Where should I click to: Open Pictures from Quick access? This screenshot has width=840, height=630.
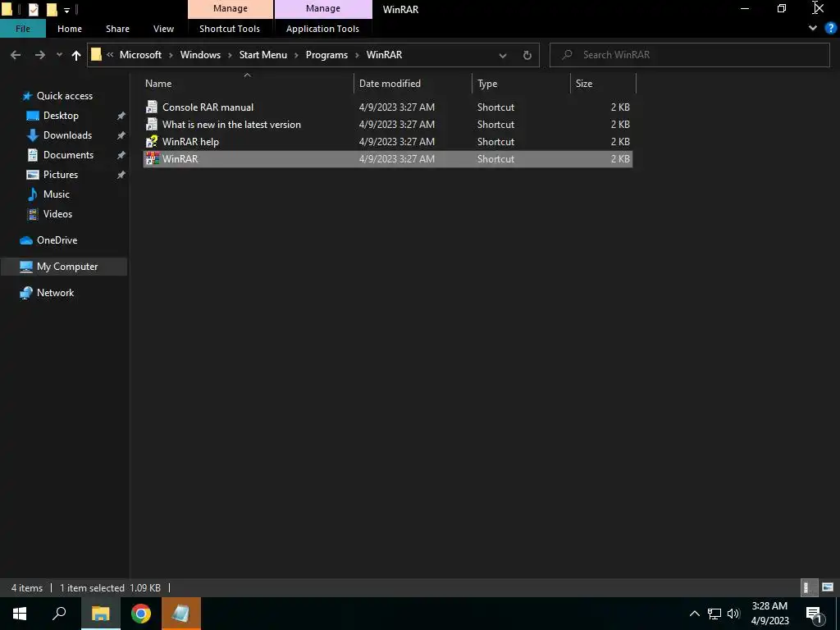[61, 175]
